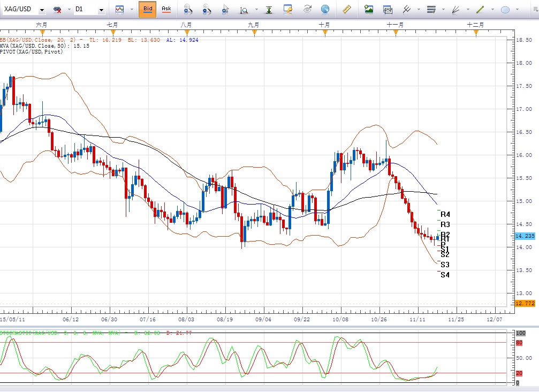Click the S3 pivot level label
Viewport: 539px width, 392px height.
(x=445, y=265)
